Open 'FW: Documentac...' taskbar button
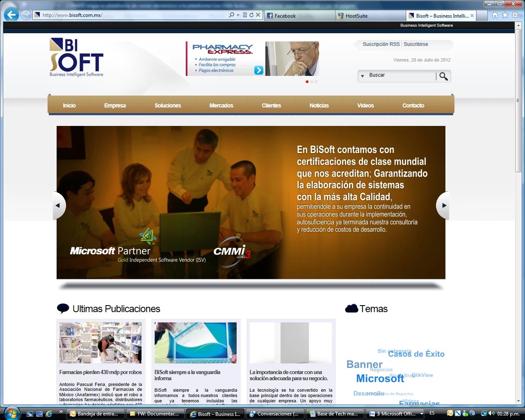 (x=155, y=414)
